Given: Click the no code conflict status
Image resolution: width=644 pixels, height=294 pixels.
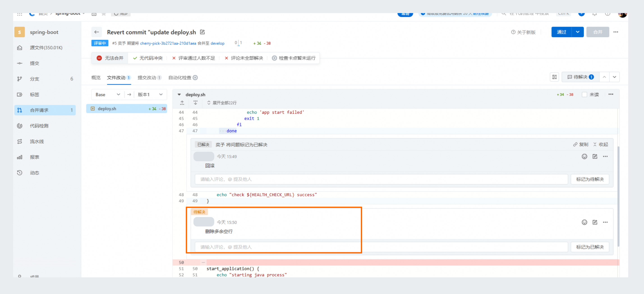Looking at the screenshot, I should coord(148,58).
